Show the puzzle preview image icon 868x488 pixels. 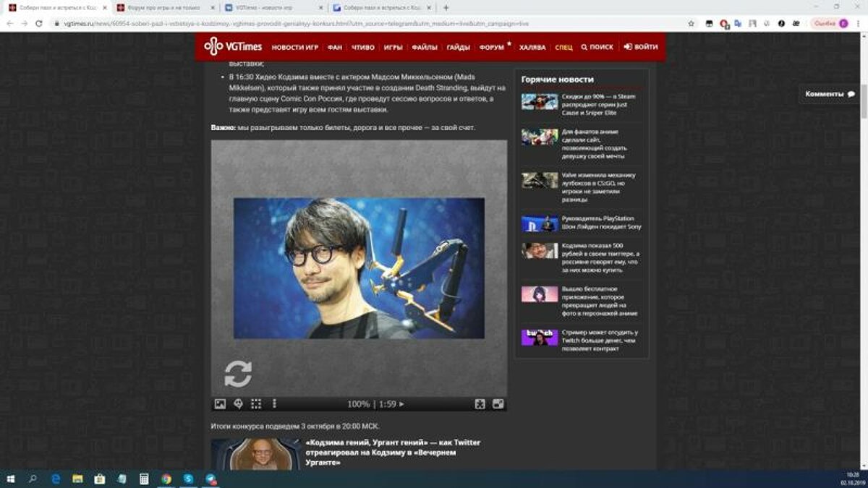(220, 404)
